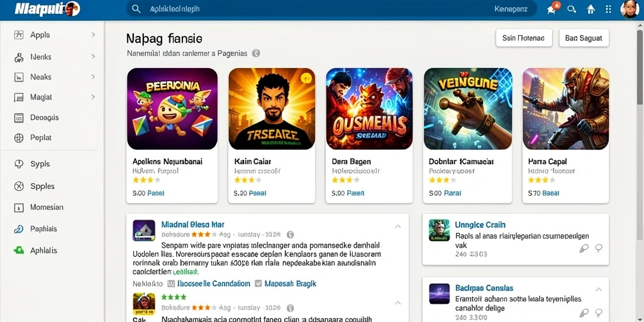This screenshot has width=644, height=322.
Task: Toggle checkbox beside Iaoeselle Canndatiom
Action: (x=171, y=284)
